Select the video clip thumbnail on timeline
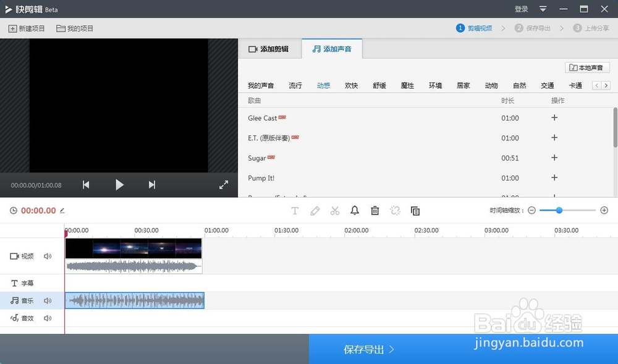 133,248
